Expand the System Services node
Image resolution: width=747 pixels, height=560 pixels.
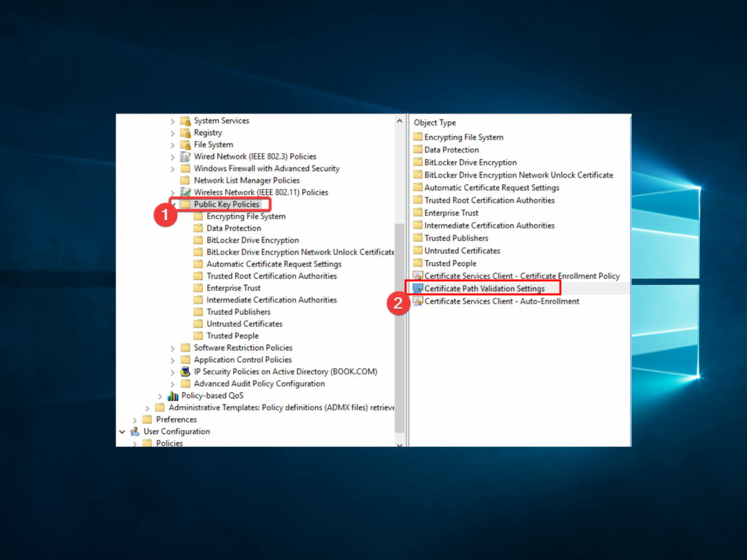click(172, 121)
